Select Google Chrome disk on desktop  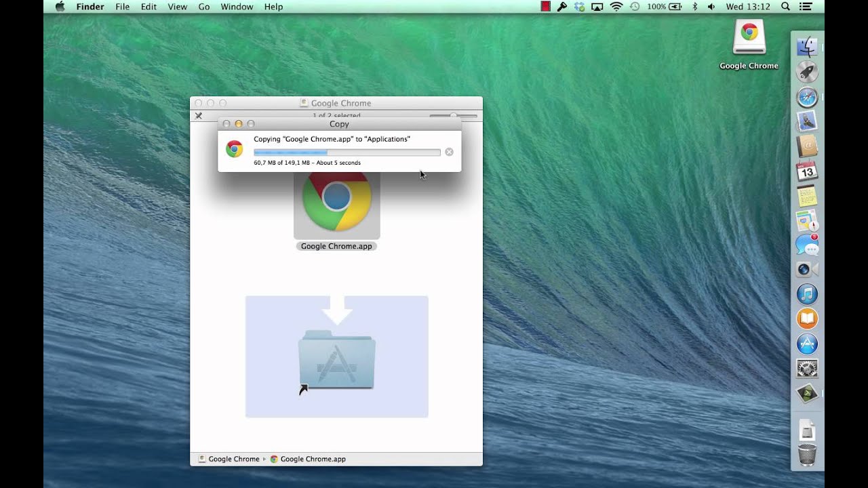(749, 37)
